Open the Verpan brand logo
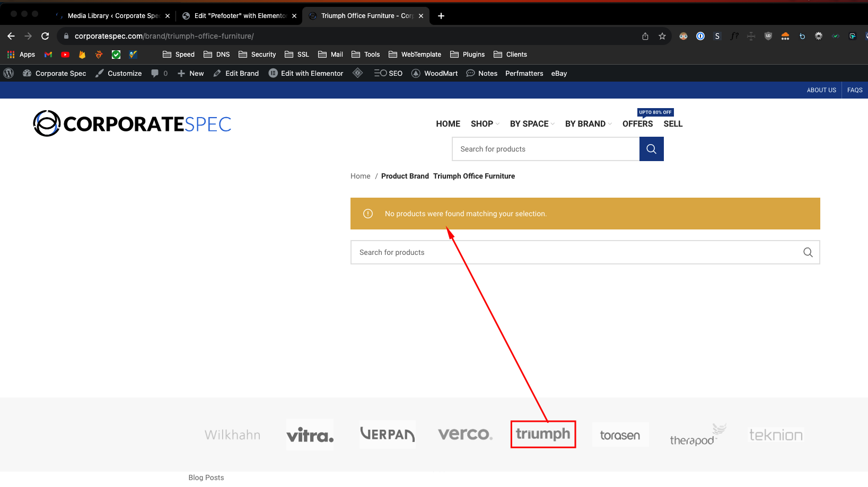This screenshot has width=868, height=487. click(387, 435)
